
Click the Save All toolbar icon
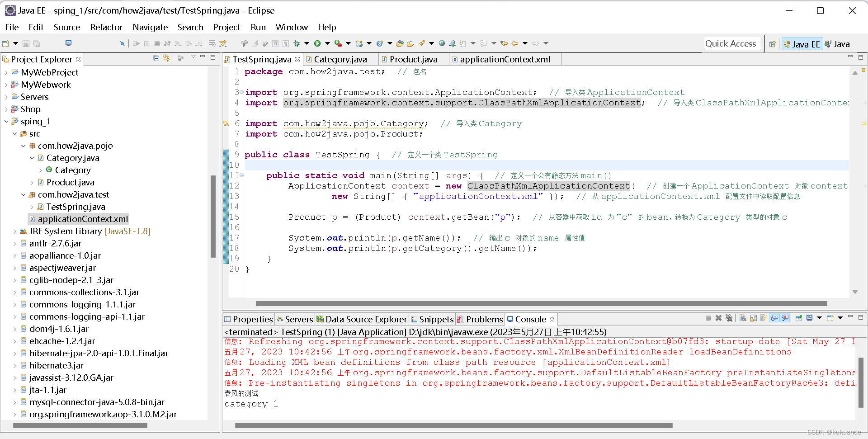[x=37, y=43]
